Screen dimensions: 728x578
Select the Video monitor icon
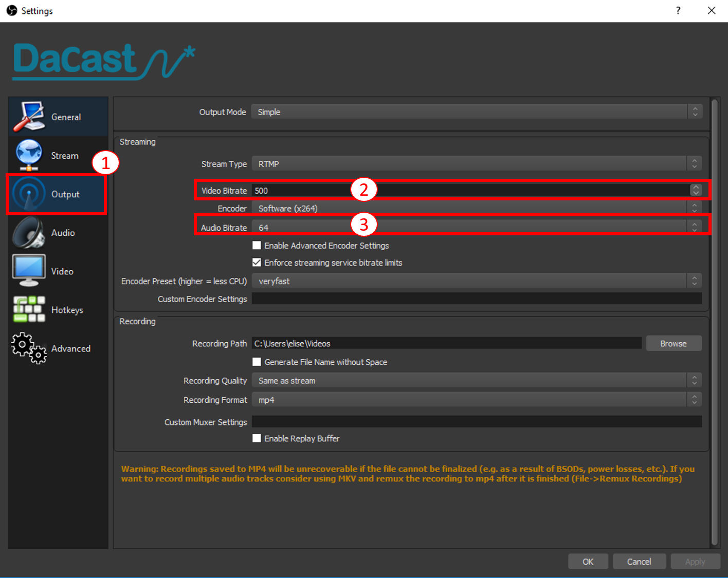click(x=29, y=271)
